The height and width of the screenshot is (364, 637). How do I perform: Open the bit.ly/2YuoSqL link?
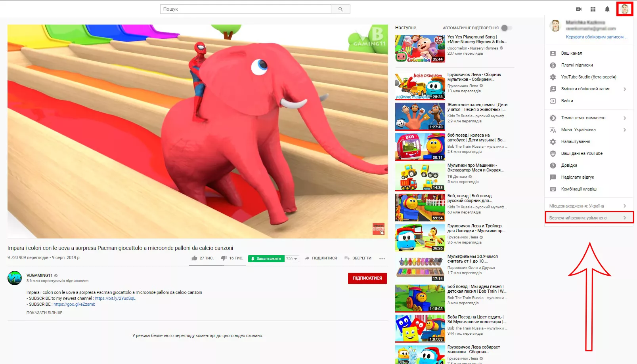115,298
